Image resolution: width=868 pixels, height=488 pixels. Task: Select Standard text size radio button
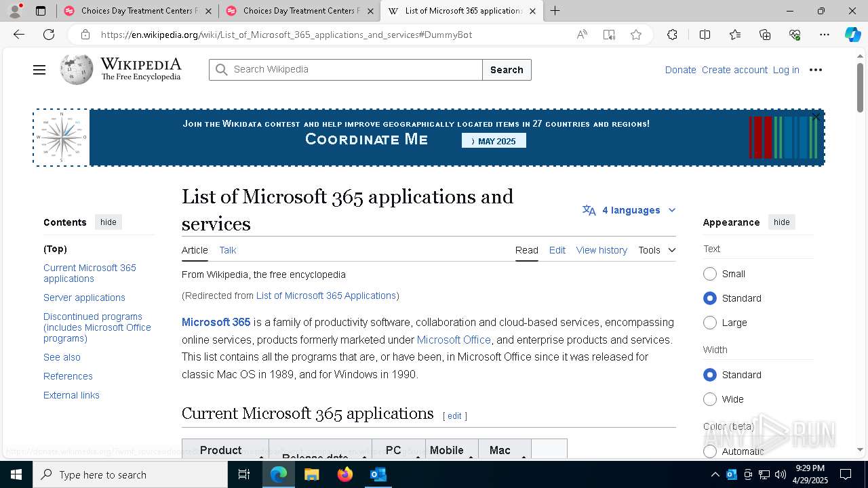pyautogui.click(x=710, y=298)
